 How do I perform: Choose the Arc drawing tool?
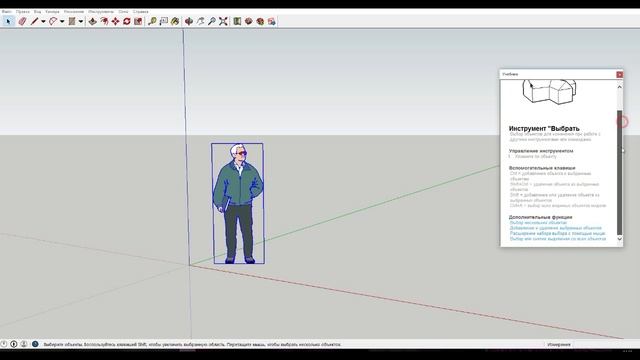(53, 21)
